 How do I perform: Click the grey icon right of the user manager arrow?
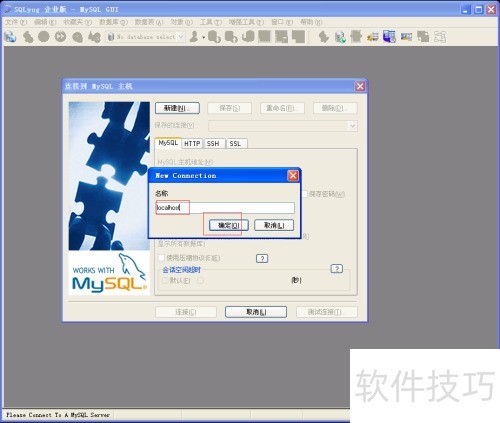click(214, 37)
